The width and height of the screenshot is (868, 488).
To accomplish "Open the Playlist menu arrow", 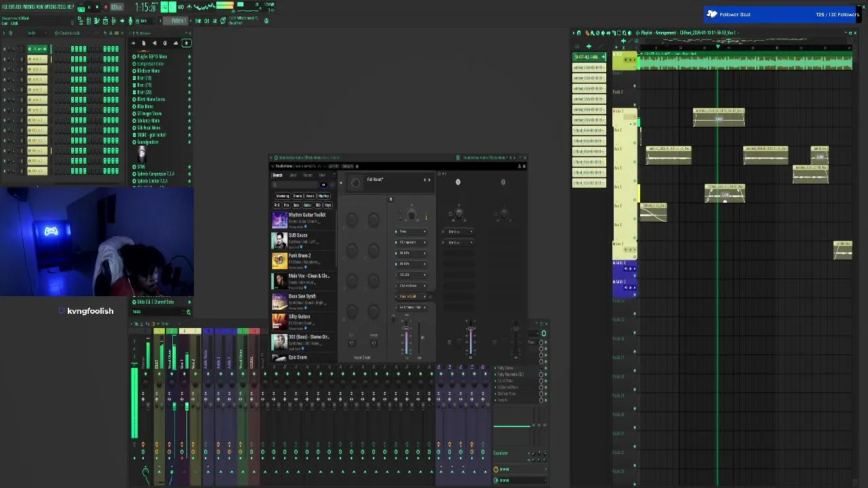I will [x=573, y=33].
